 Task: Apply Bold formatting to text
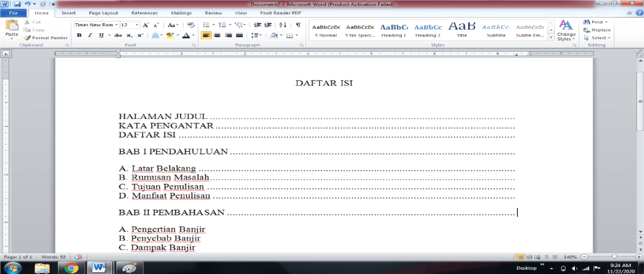[x=79, y=35]
